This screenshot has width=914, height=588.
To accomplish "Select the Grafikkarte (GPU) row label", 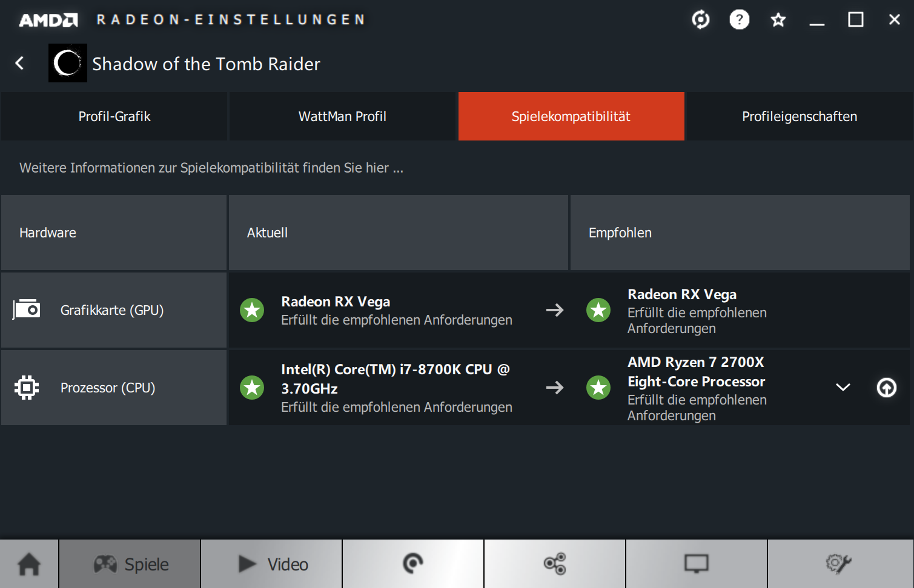I will coord(112,310).
